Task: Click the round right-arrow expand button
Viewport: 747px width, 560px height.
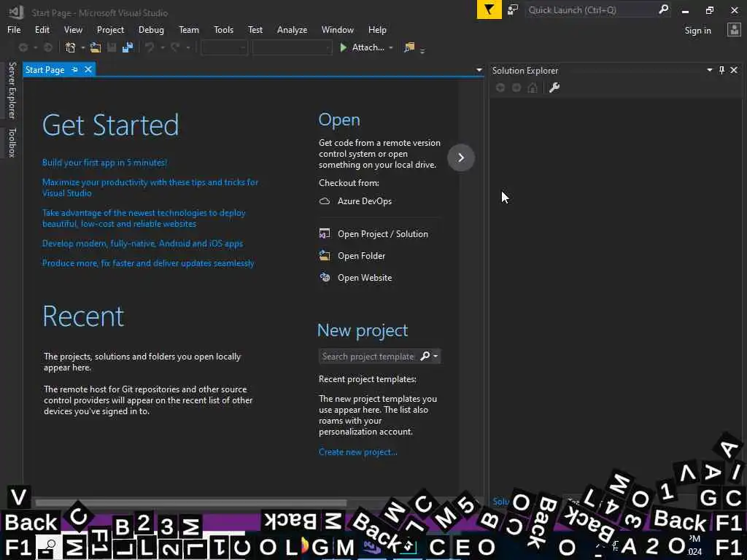Action: pyautogui.click(x=461, y=157)
